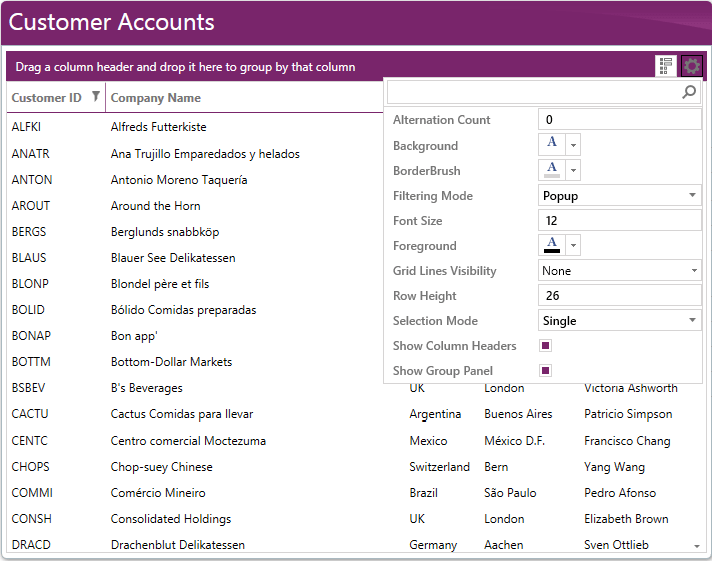Screen dimensions: 714x562
Task: Select the Alfreds Futterkiste row
Action: (159, 128)
